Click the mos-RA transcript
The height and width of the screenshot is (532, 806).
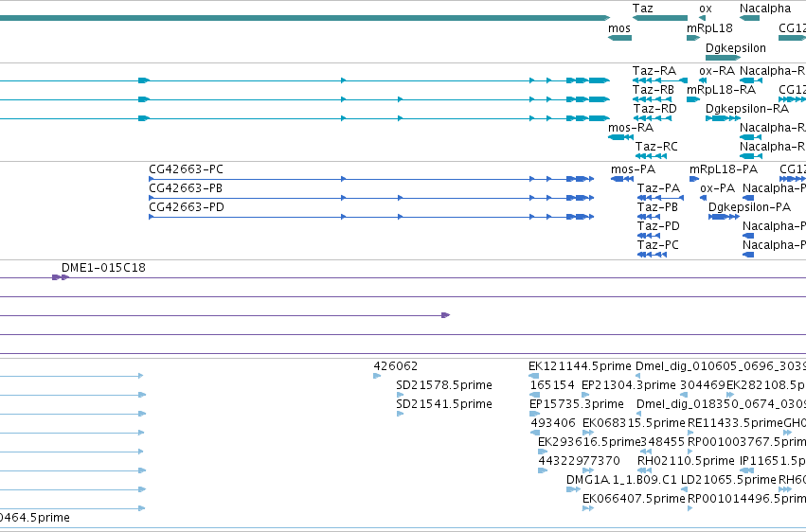(x=620, y=137)
